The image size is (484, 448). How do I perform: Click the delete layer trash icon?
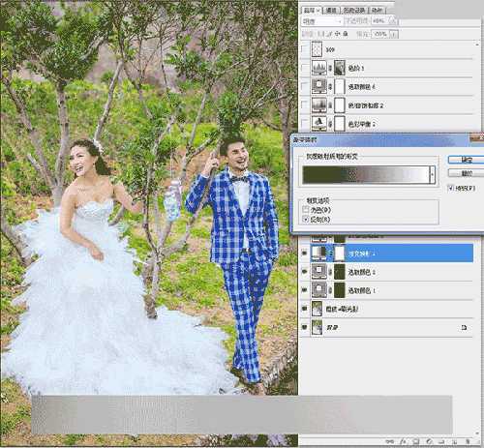(468, 441)
